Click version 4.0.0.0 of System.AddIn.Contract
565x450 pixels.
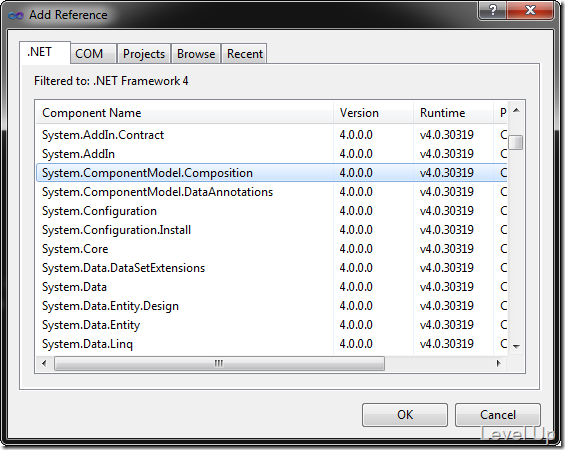[x=356, y=135]
